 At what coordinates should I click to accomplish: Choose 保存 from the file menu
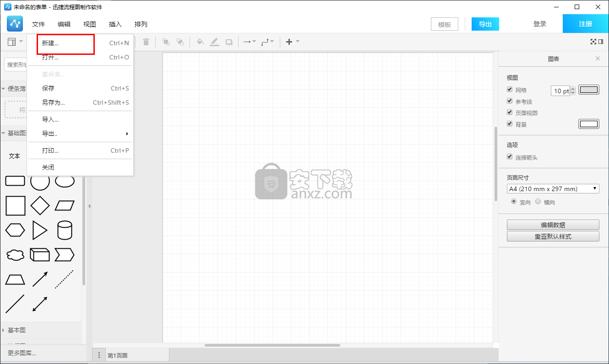[x=80, y=88]
